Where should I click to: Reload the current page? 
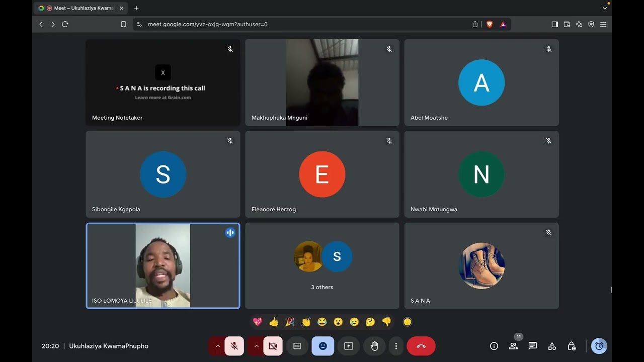tap(65, 24)
